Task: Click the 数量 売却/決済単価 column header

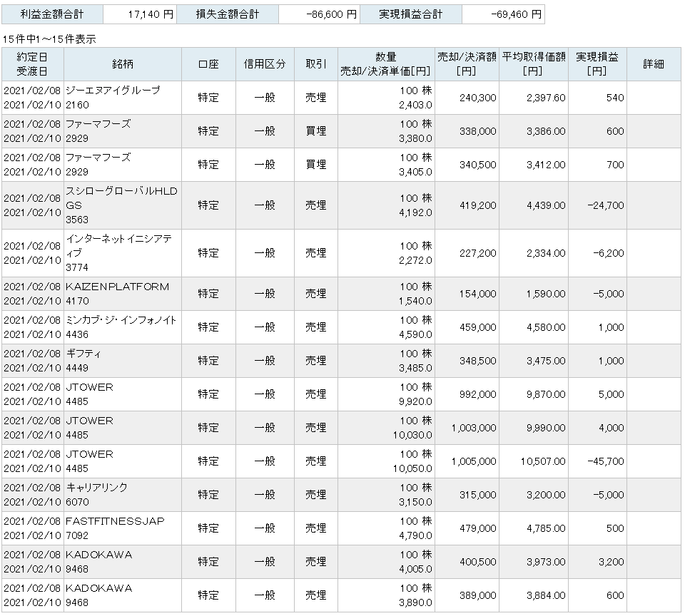Action: tap(386, 64)
